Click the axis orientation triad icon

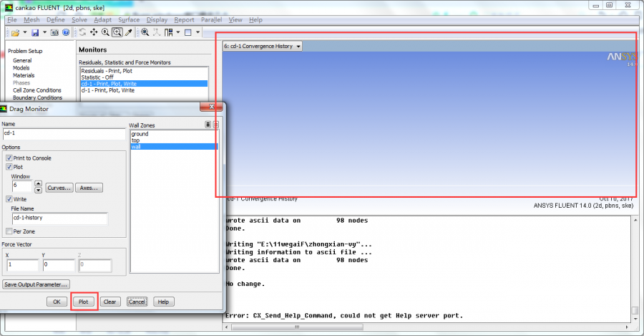coord(157,32)
